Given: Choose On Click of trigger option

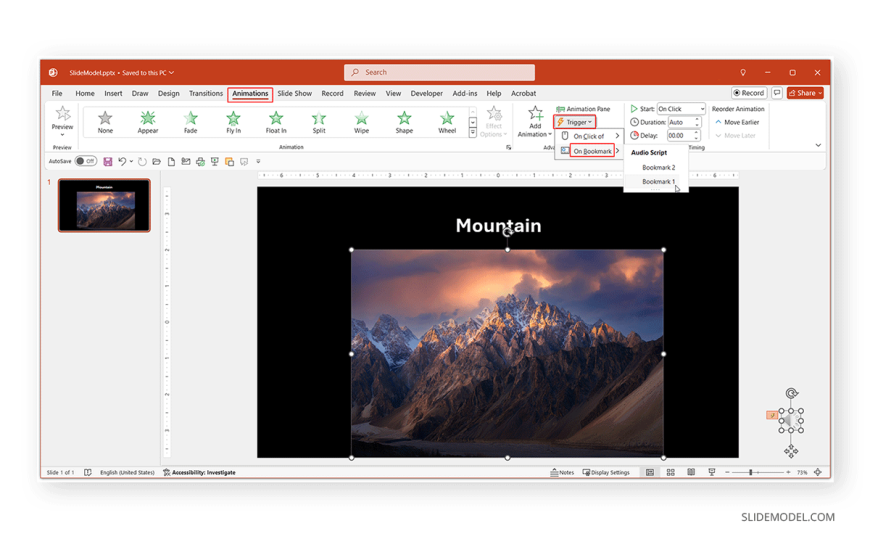Looking at the screenshot, I should [x=589, y=136].
